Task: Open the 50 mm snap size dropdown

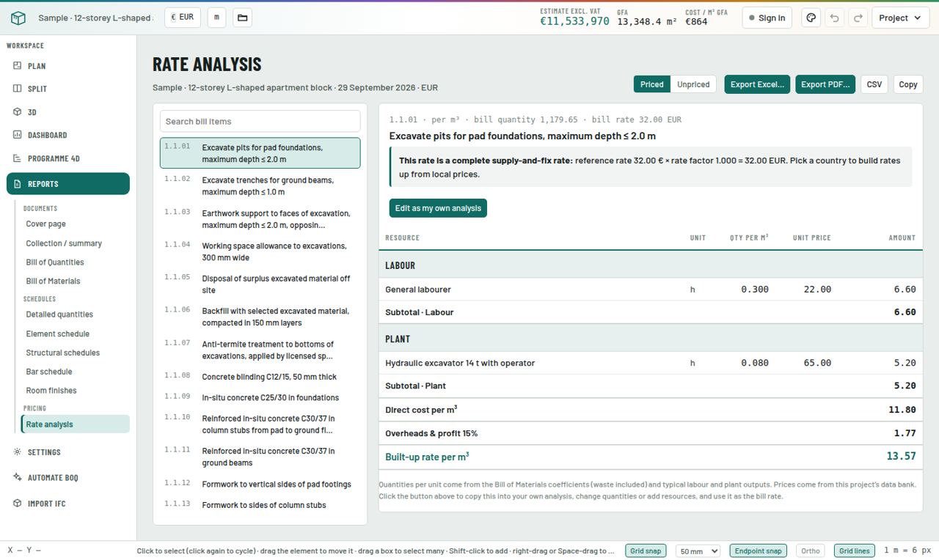Action: click(x=698, y=550)
